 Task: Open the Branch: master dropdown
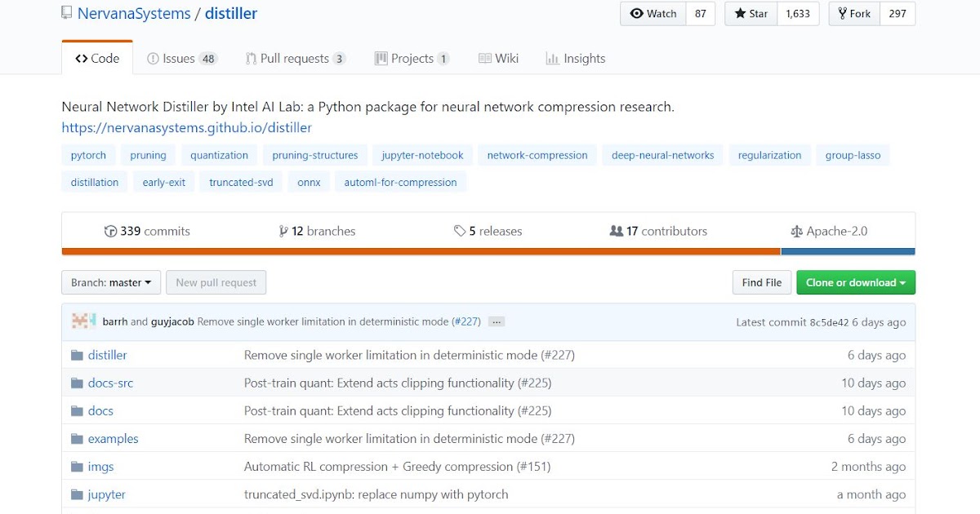pyautogui.click(x=111, y=283)
